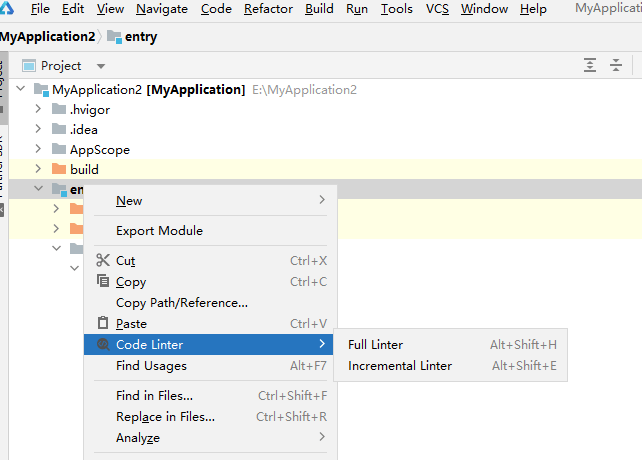Screen dimensions: 642x460
Task: Open the Project view dropdown arrow
Action: (x=101, y=66)
